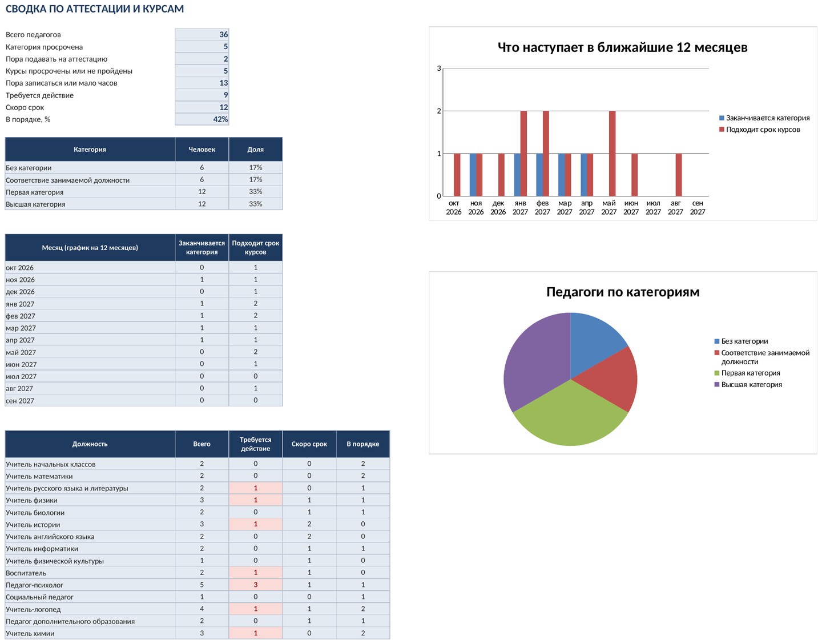Select the Высшая категория row in table
The image size is (822, 644).
pyautogui.click(x=144, y=204)
